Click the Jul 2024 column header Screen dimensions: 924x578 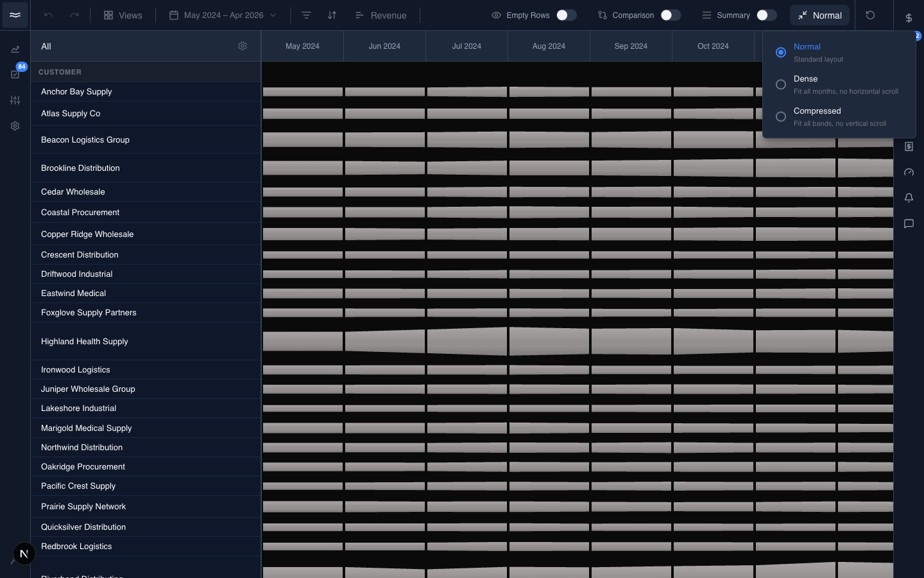coord(466,46)
